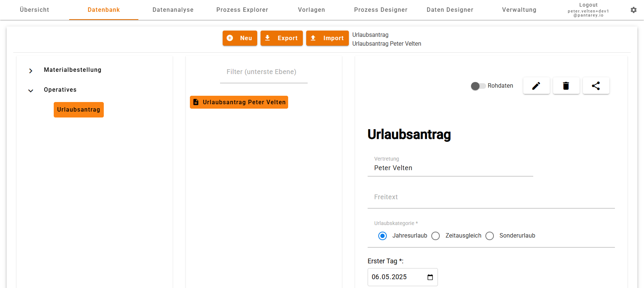Click the download icon on Export
The width and height of the screenshot is (644, 288).
point(268,38)
